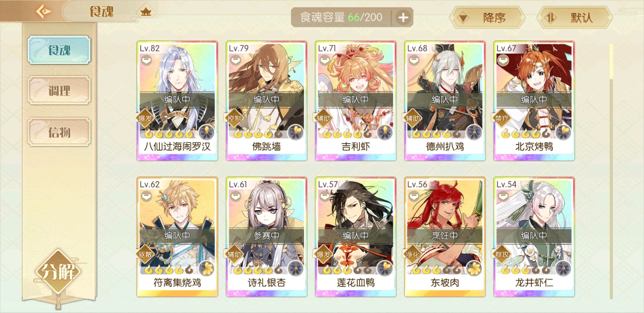Screen dimensions: 644x313
Task: Open the pavilion home icon
Action: tap(146, 12)
